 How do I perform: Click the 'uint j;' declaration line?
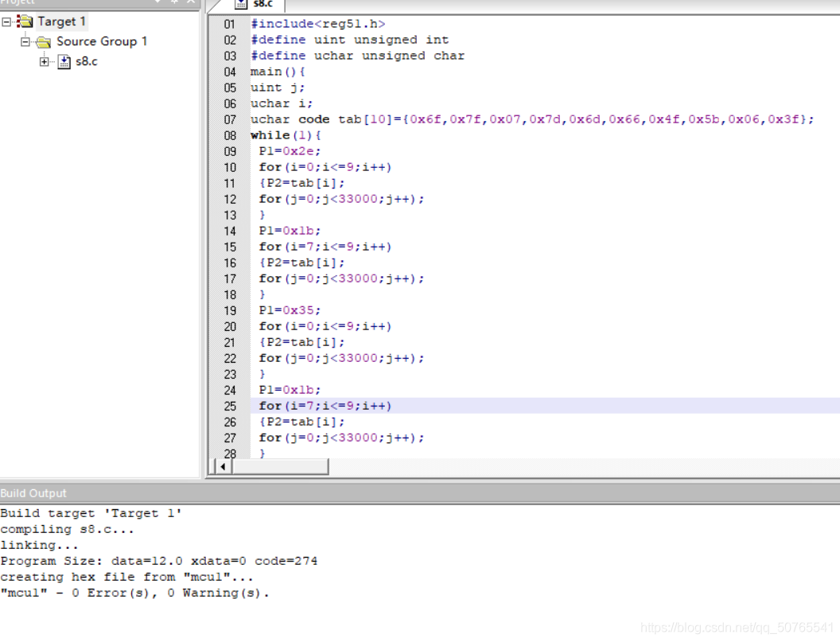click(x=278, y=88)
